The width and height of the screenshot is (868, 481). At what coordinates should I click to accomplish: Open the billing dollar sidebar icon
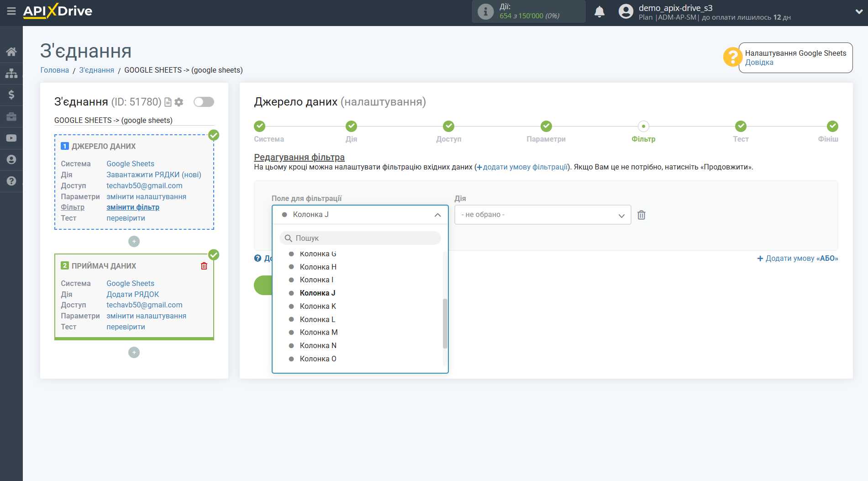pos(11,95)
